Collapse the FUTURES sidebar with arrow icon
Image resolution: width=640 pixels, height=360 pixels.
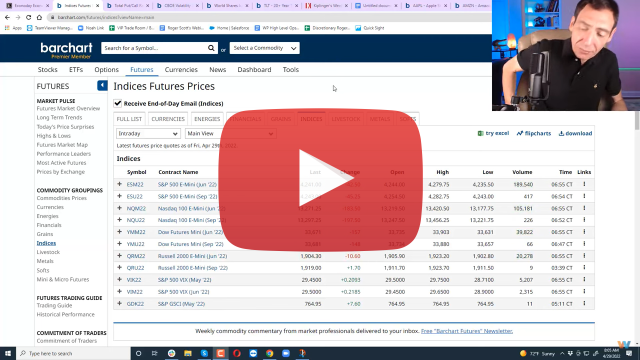coord(102,85)
